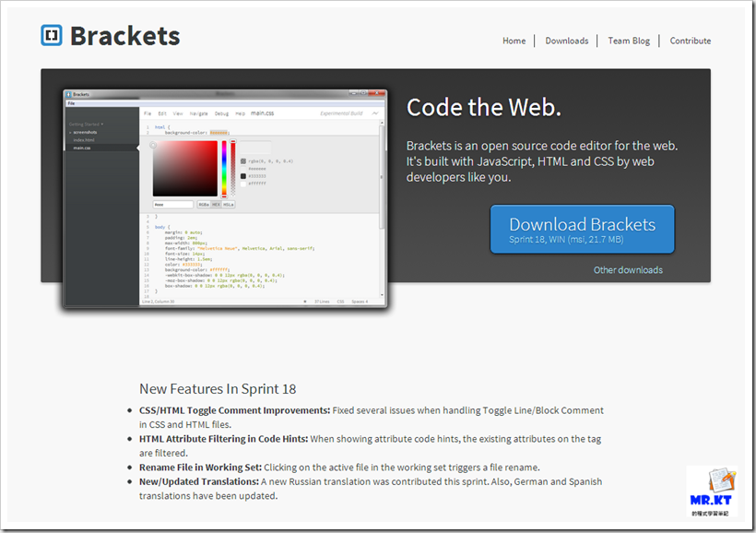Screen dimensions: 756x533
Task: Click the 'New Features In Sprint 18' heading
Action: 218,389
